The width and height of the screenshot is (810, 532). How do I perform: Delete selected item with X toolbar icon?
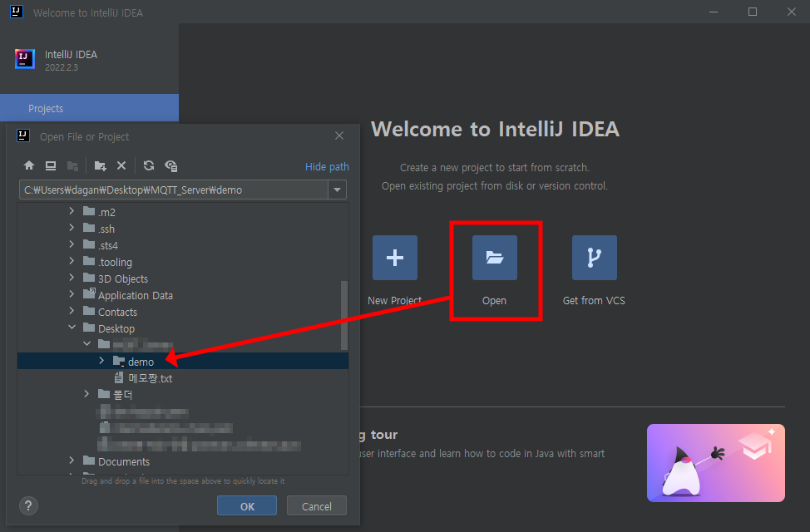[121, 165]
